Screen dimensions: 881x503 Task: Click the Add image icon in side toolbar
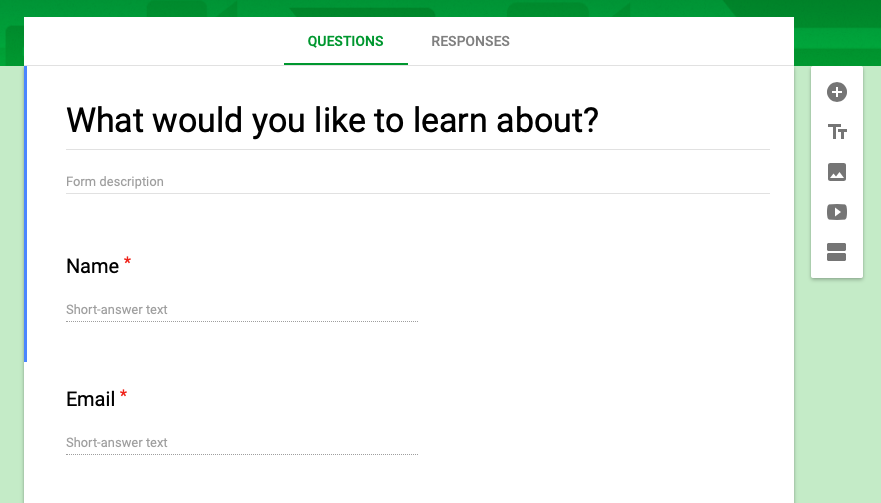point(837,172)
